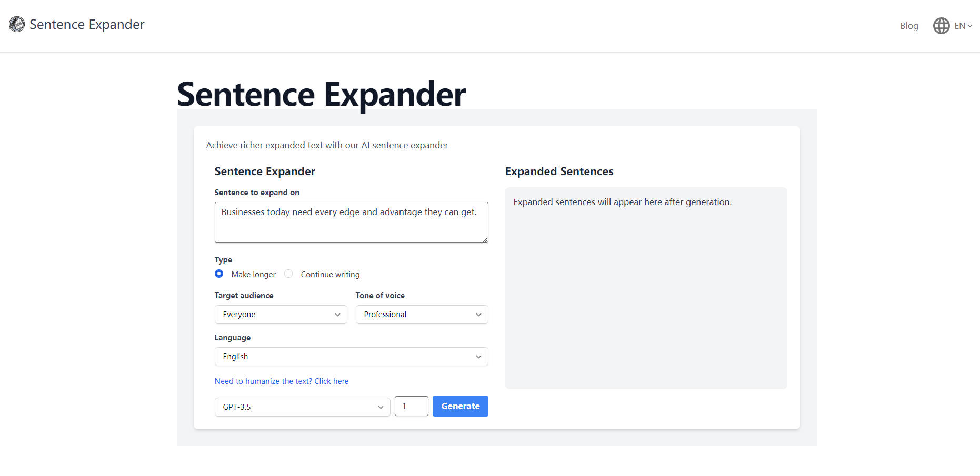Screen dimensions: 980x476
Task: Select the Make longer radio button
Action: click(x=219, y=274)
